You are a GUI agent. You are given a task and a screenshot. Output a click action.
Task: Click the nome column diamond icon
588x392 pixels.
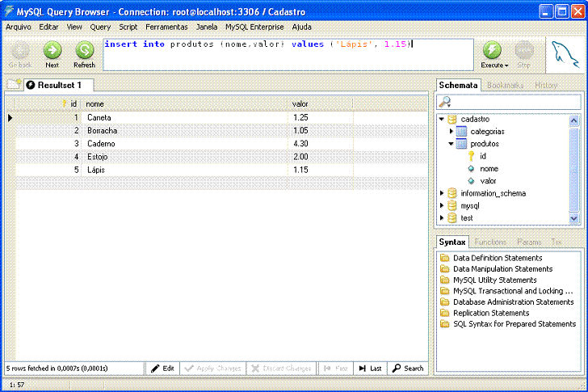pos(472,169)
